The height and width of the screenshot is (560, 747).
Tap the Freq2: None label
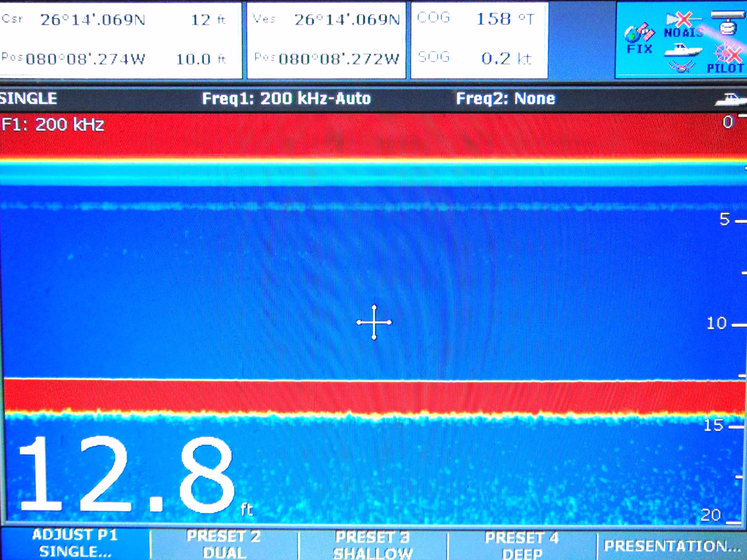(506, 99)
